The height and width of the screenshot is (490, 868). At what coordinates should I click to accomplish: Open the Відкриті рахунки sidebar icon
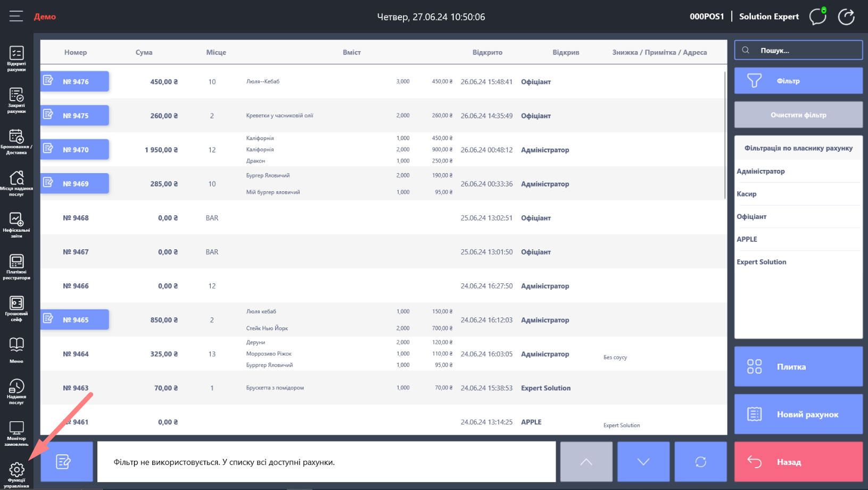[x=16, y=58]
